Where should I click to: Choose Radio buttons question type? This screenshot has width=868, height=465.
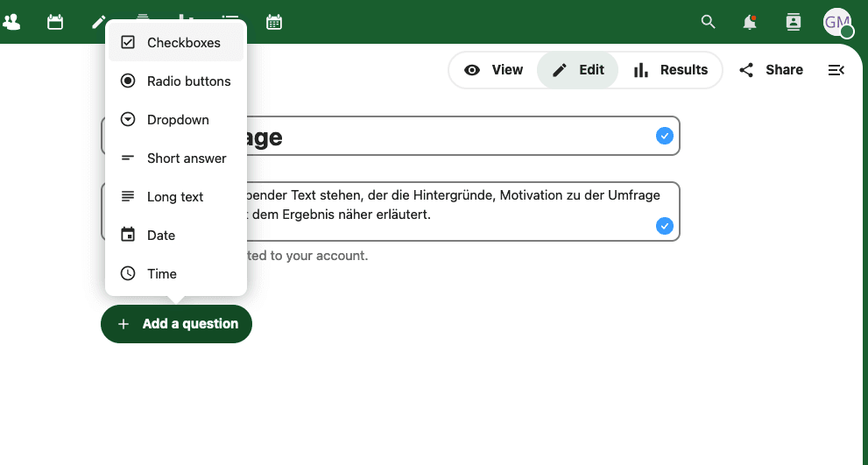point(176,81)
